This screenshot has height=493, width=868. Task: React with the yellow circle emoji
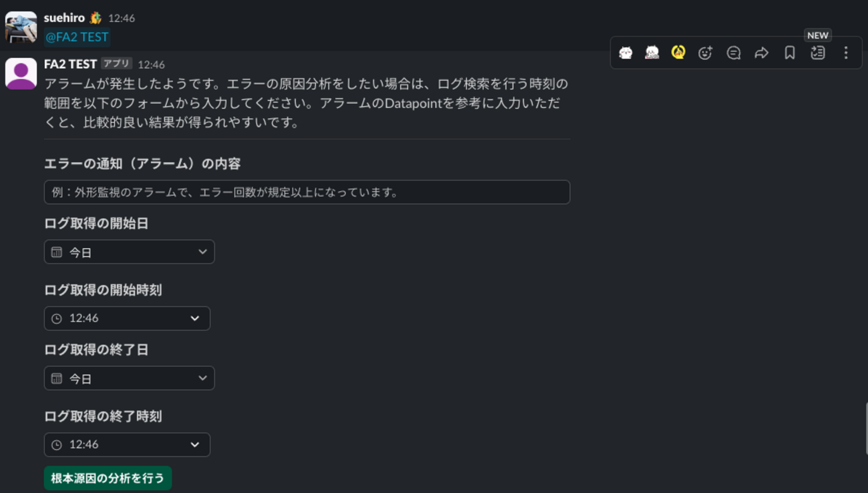(x=678, y=53)
